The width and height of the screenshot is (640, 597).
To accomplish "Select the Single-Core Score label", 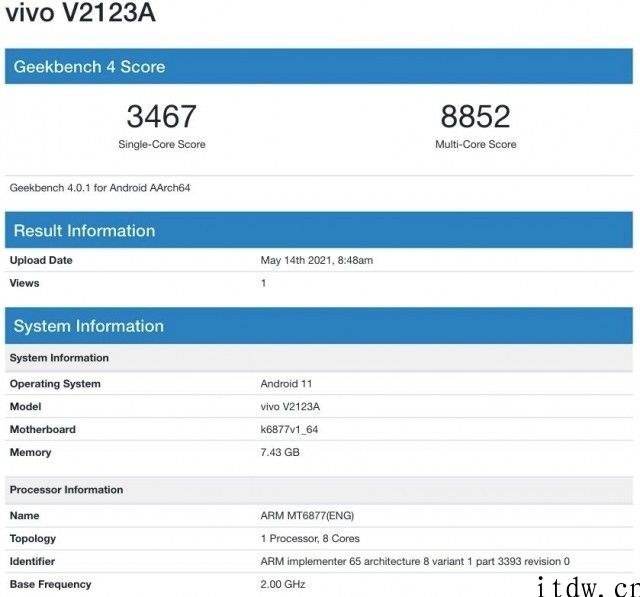I will [161, 145].
